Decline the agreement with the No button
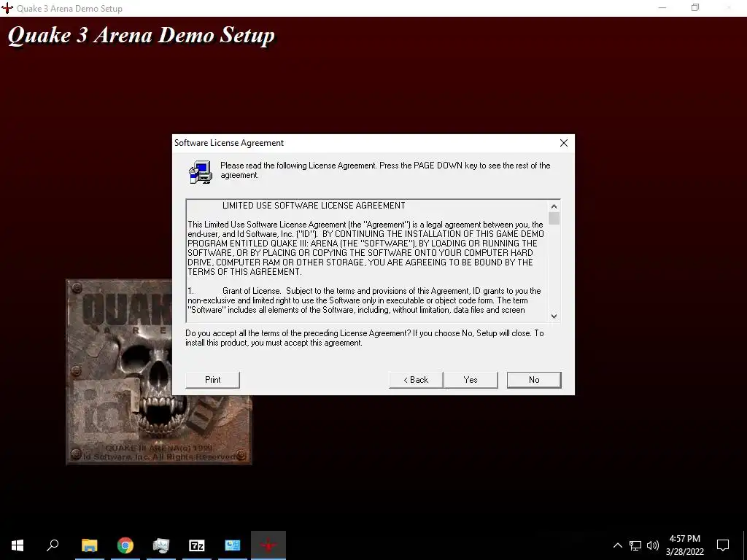This screenshot has width=747, height=560. (534, 379)
